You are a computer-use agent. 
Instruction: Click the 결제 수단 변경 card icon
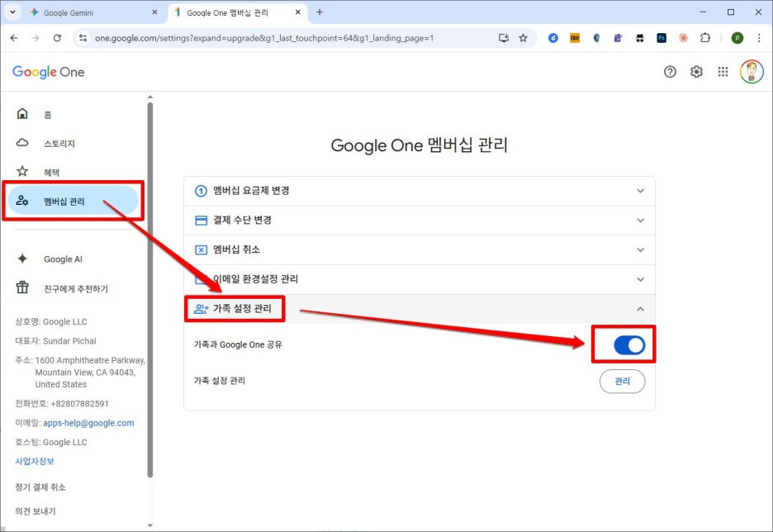click(x=201, y=221)
